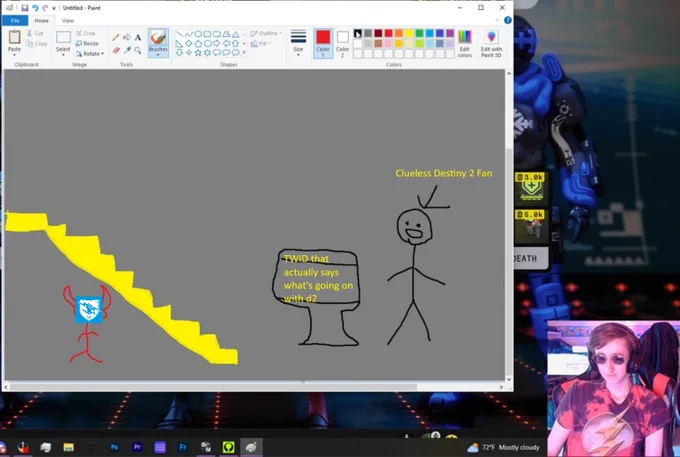Viewport: 680px width, 457px height.
Task: Choose the Diamond shape
Action: (188, 43)
